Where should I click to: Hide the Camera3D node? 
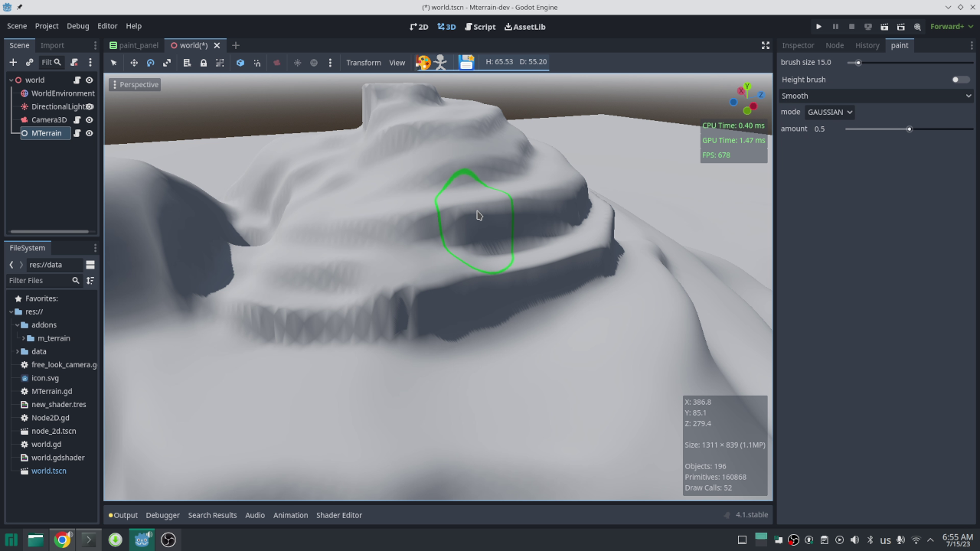click(x=90, y=119)
